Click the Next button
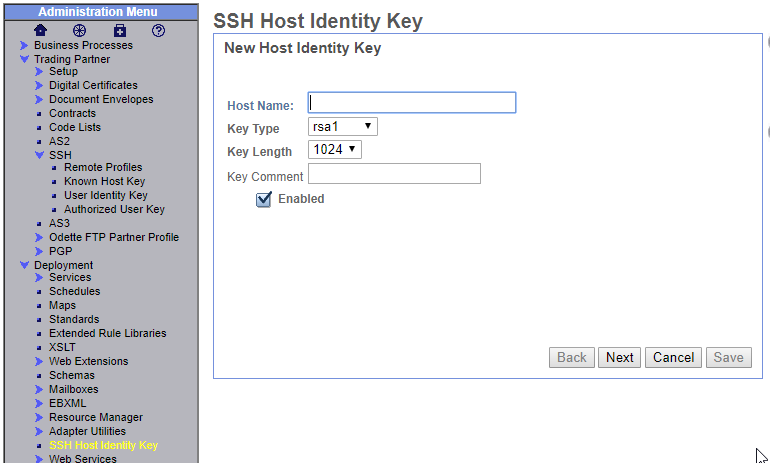This screenshot has width=770, height=463. point(620,358)
